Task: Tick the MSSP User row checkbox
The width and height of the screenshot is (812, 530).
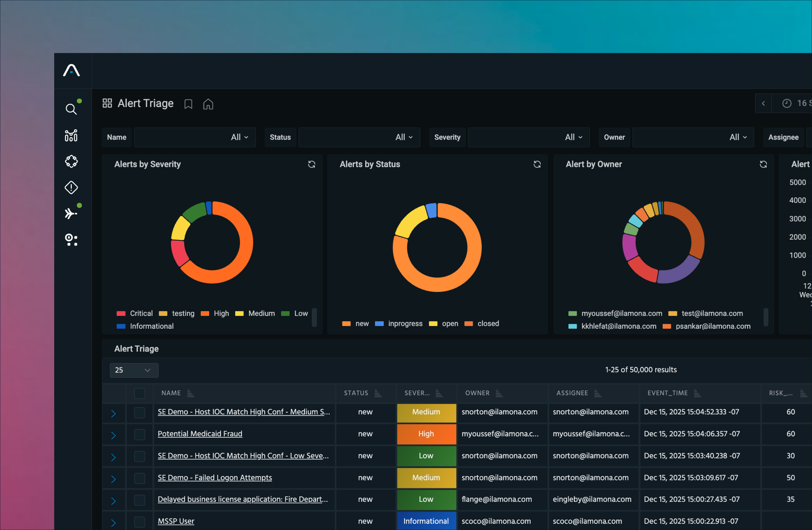Action: [x=140, y=521]
